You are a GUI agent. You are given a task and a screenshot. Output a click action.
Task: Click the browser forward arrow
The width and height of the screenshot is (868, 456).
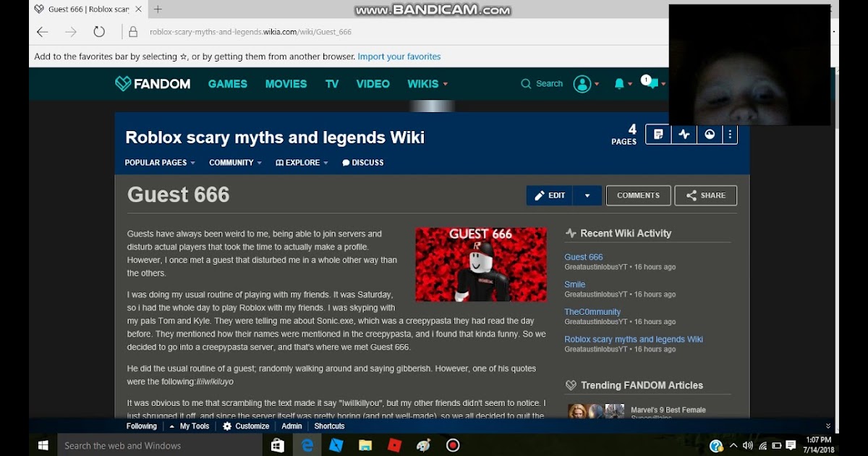[71, 32]
